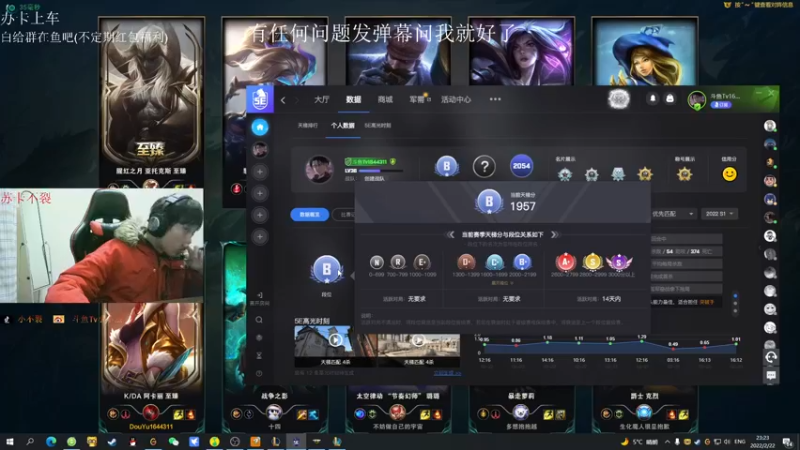800x450 pixels.
Task: Click the profile player avatar picture
Action: click(319, 169)
